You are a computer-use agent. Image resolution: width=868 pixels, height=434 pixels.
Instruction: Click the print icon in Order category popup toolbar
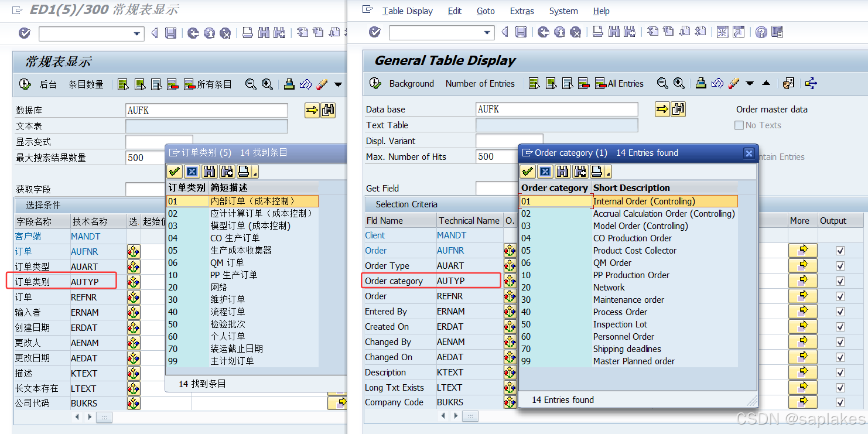(597, 171)
